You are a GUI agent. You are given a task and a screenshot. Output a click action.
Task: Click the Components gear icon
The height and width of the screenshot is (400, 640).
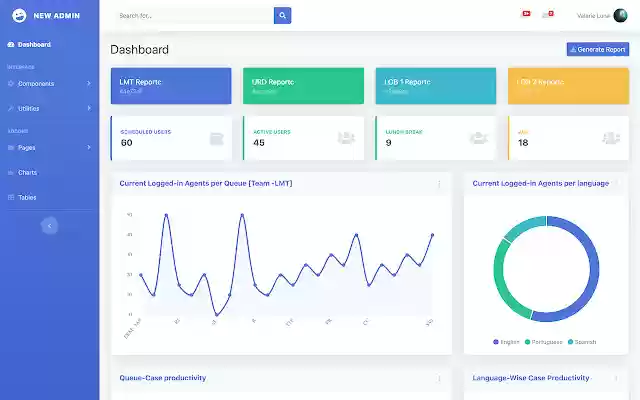pos(11,84)
